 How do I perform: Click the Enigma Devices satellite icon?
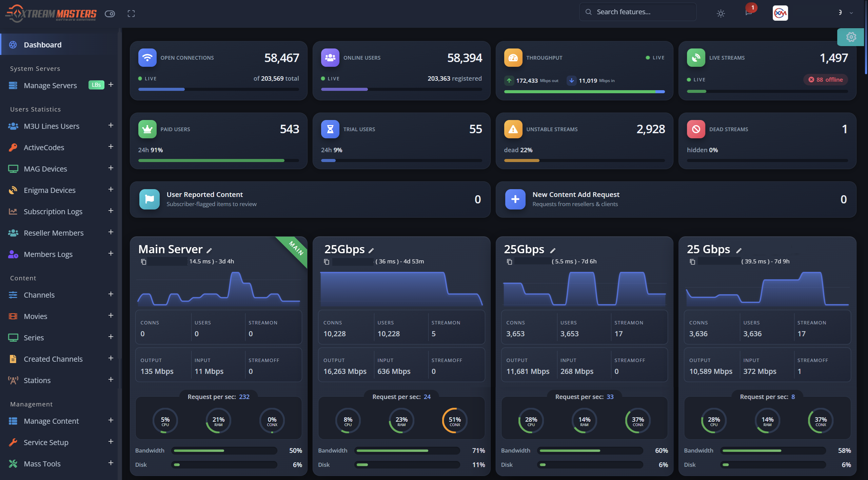point(13,190)
